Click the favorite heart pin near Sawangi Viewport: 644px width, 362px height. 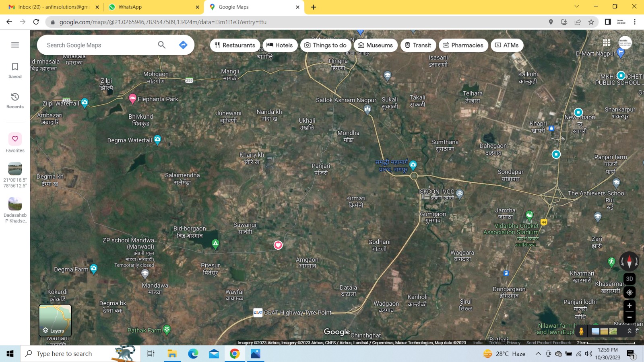(x=278, y=245)
